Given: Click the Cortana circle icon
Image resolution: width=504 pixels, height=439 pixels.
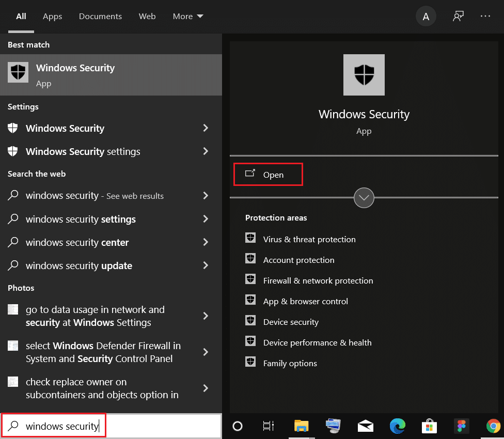Looking at the screenshot, I should click(x=238, y=426).
